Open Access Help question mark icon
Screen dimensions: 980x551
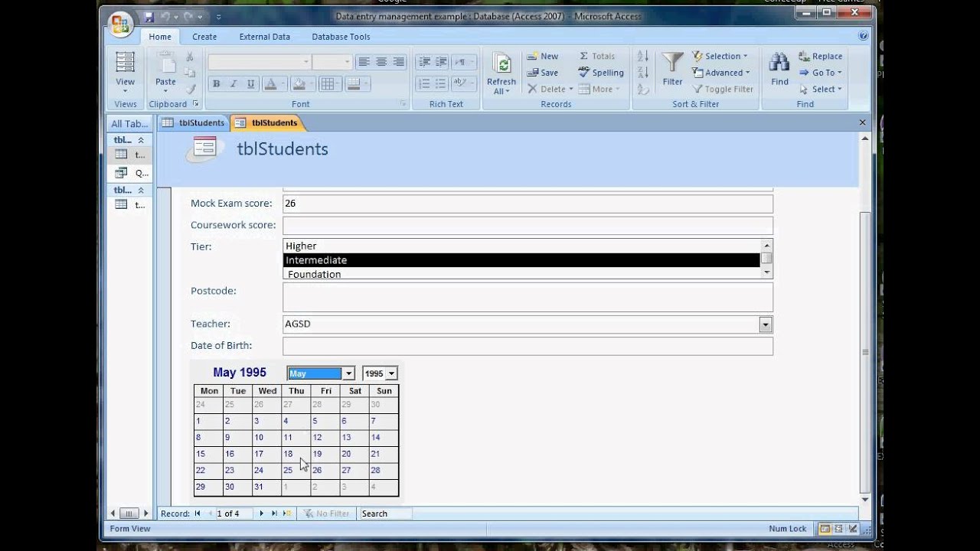tap(864, 36)
